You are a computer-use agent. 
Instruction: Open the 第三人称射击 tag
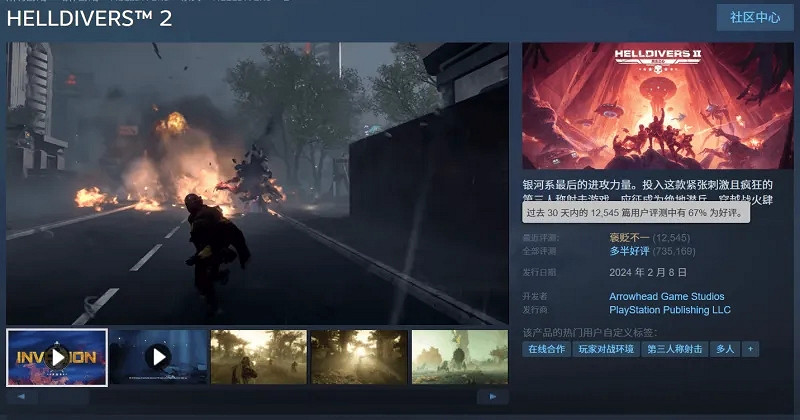pyautogui.click(x=674, y=349)
